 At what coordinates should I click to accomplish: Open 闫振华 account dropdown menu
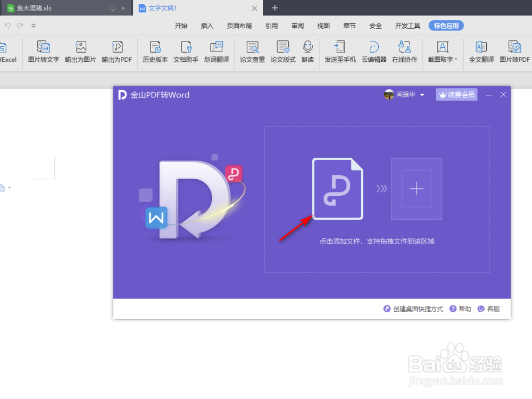tap(422, 95)
